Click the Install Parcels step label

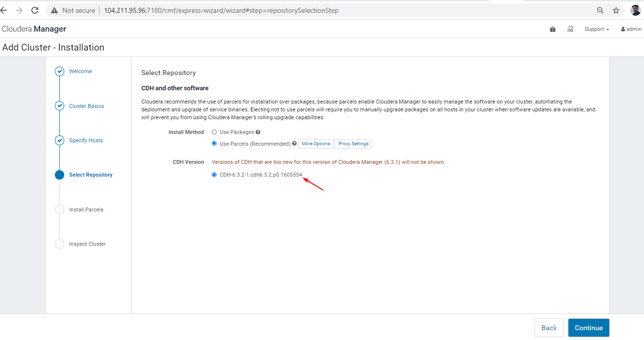[86, 209]
